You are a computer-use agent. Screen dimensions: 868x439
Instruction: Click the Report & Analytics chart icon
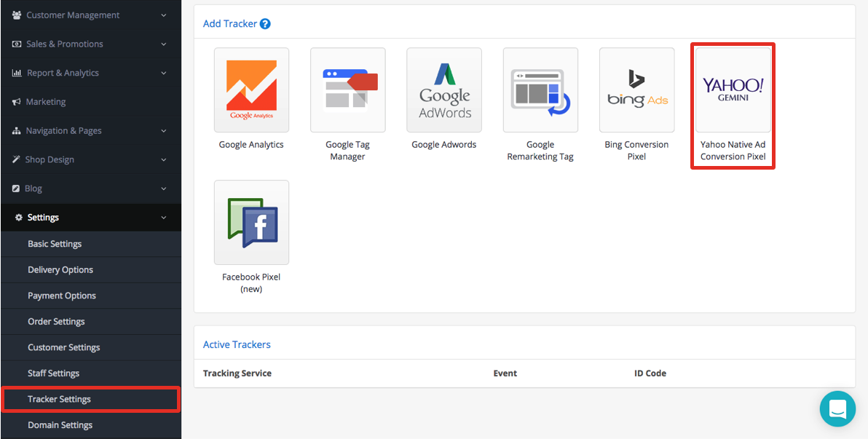point(17,73)
